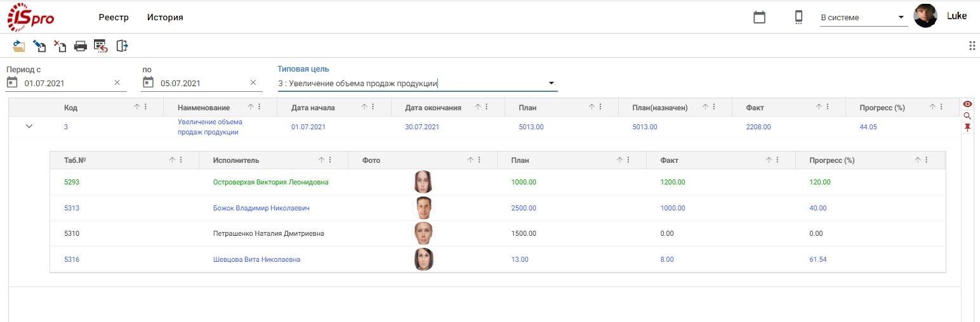Click plan value 2500.00
Screen dimensions: 980x322
(524, 208)
